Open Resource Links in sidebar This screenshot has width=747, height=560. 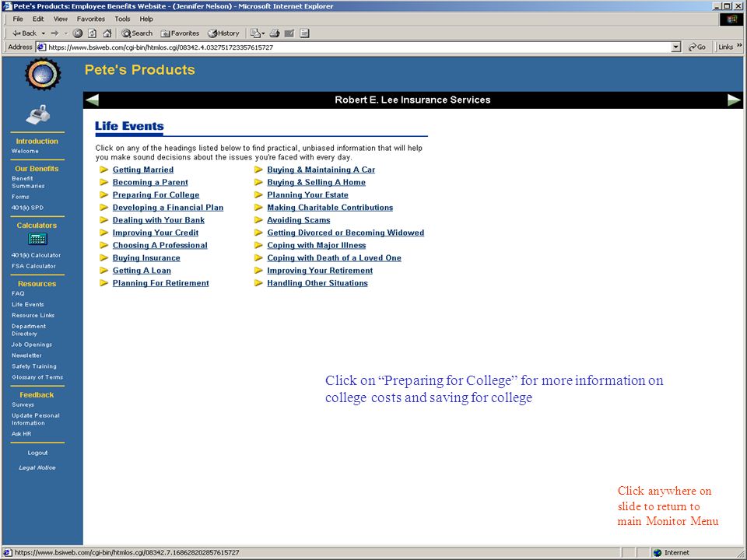point(33,315)
